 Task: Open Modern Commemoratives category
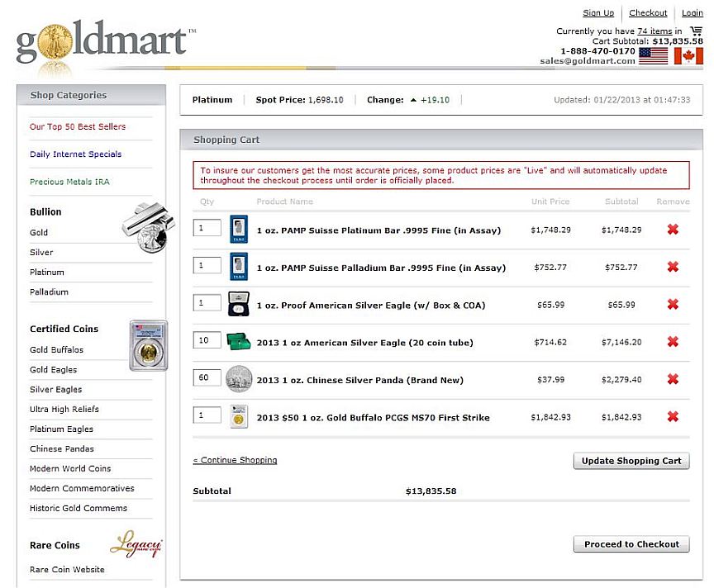(82, 488)
